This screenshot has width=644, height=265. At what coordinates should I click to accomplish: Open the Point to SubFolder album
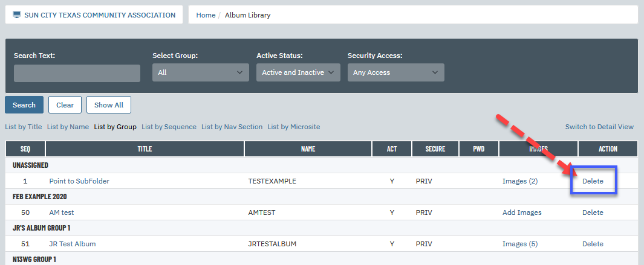[79, 181]
